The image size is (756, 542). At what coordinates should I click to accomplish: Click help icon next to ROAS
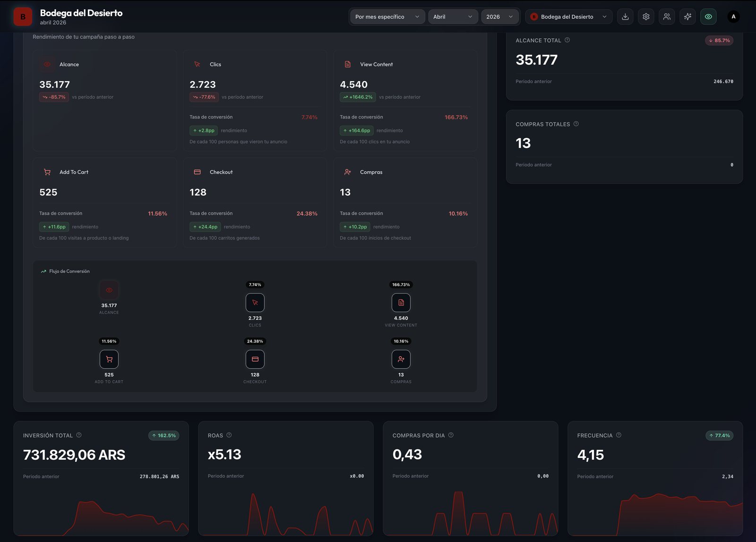pos(229,435)
